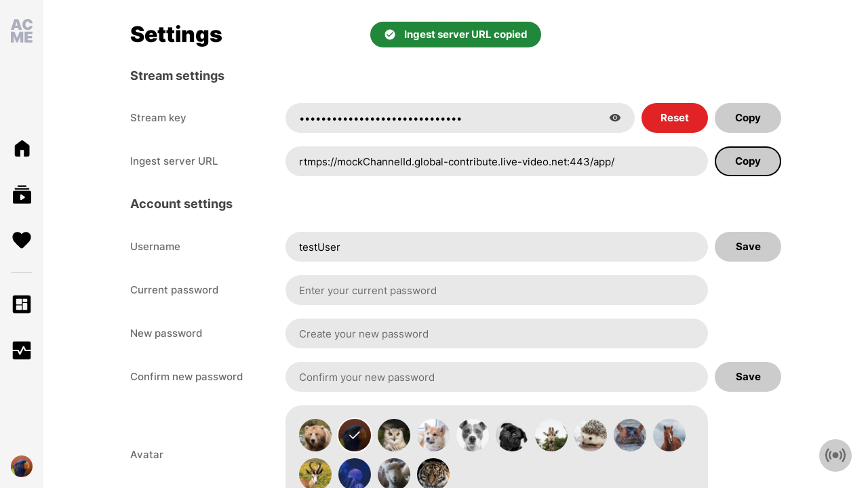Image resolution: width=868 pixels, height=488 pixels.
Task: Choose the tiger avatar
Action: (x=433, y=474)
